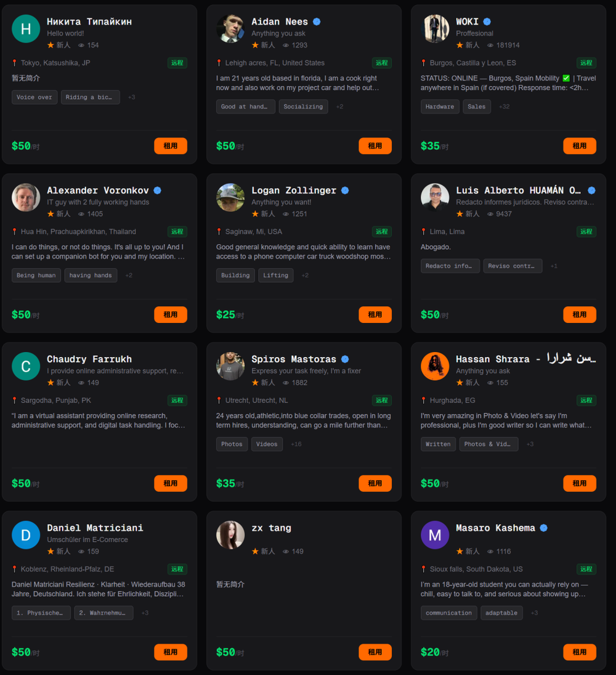Click the view-count eye icon on WOKI's card
This screenshot has height=675, width=616.
(490, 45)
